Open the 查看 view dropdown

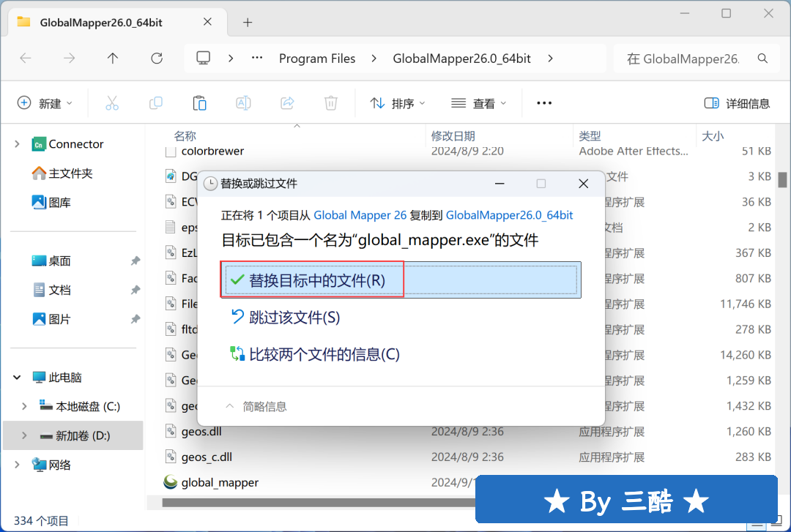[x=478, y=103]
